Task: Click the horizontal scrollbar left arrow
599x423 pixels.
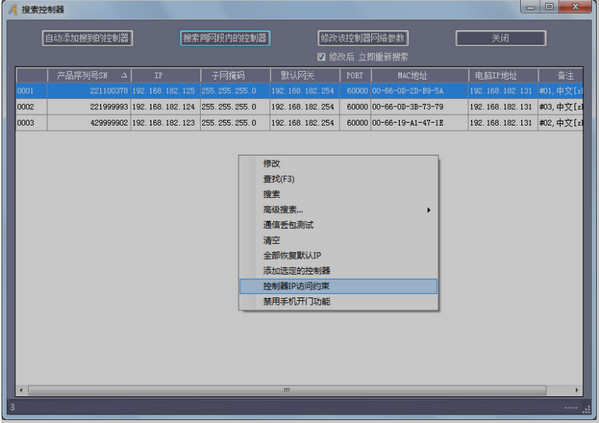Action: coord(21,390)
